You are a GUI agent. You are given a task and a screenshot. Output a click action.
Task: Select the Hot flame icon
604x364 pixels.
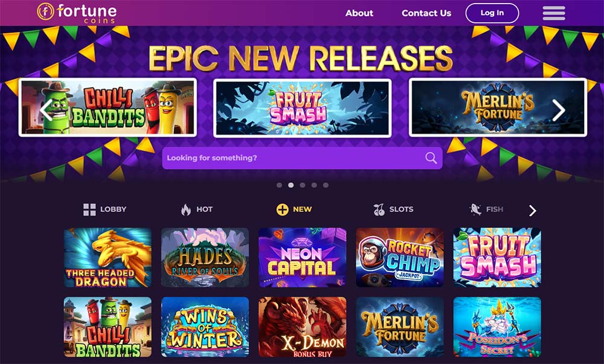coord(185,209)
